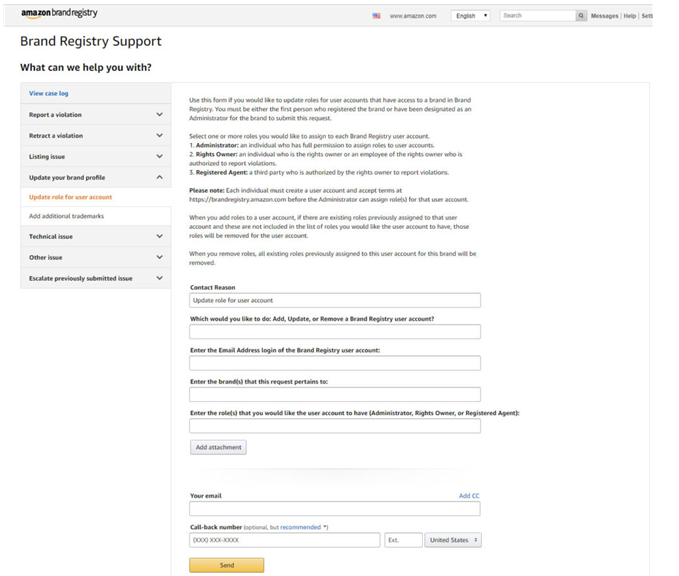Select Technical issue menu item
Image resolution: width=679 pixels, height=576 pixels.
point(95,236)
